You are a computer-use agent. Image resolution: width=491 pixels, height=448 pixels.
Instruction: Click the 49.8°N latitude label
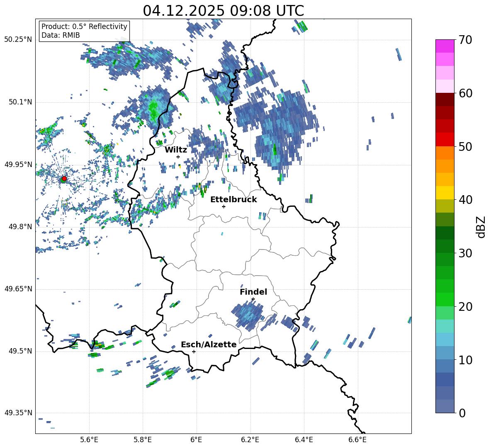pos(20,227)
